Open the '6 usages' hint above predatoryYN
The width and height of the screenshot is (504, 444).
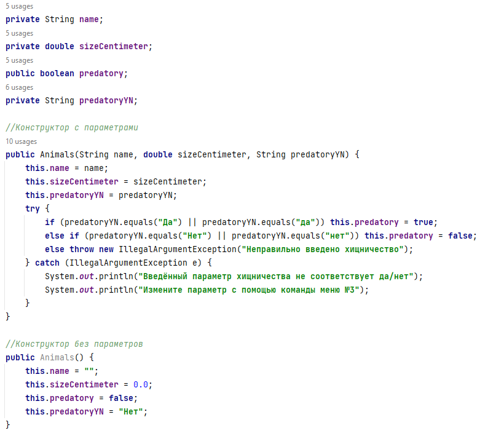tap(19, 87)
